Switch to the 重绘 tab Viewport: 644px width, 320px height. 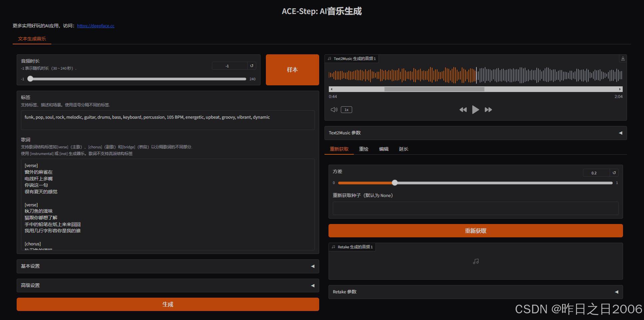tap(364, 149)
